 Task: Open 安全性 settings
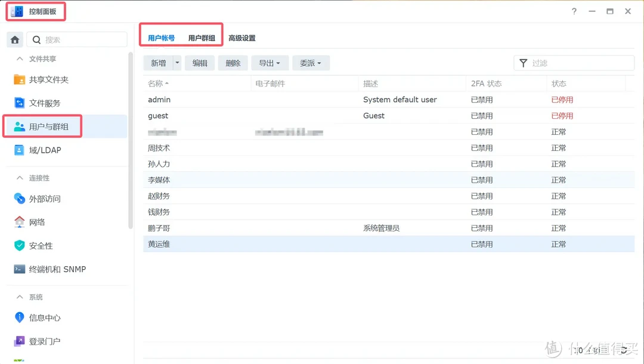click(x=42, y=245)
